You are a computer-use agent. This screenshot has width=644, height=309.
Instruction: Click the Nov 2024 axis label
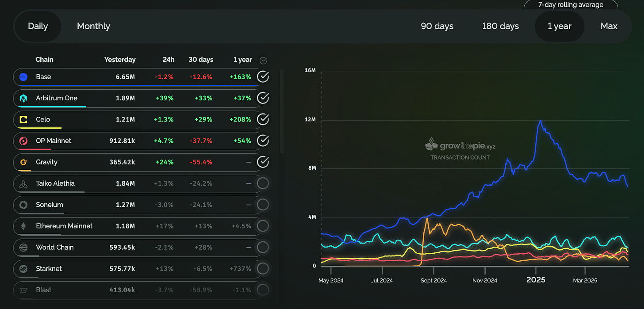pyautogui.click(x=485, y=280)
